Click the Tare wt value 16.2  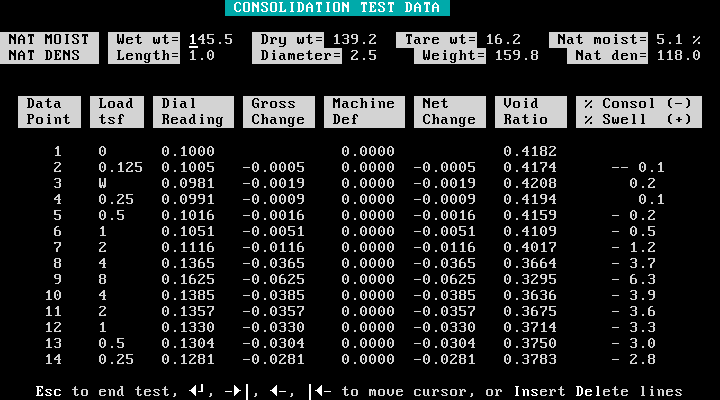coord(503,39)
